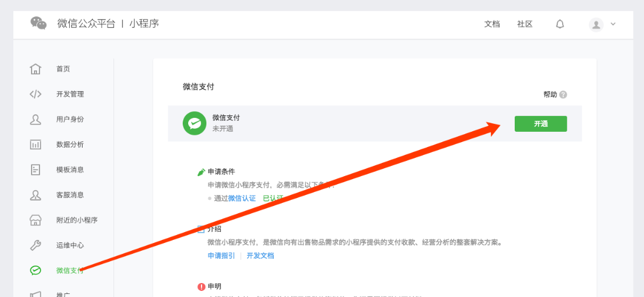Viewport: 644px width, 297px height.
Task: Click the green 开通 button
Action: point(540,124)
